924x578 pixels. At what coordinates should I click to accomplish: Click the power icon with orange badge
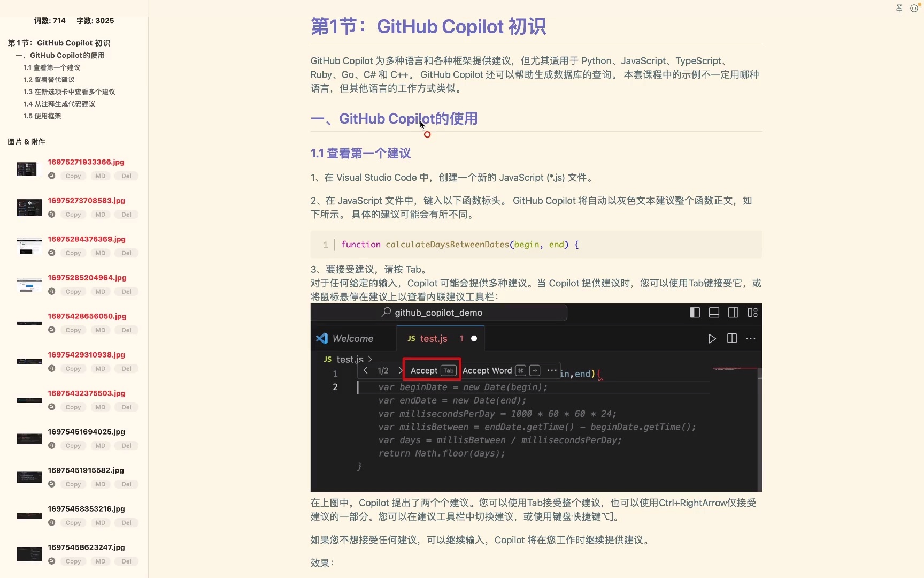point(915,9)
